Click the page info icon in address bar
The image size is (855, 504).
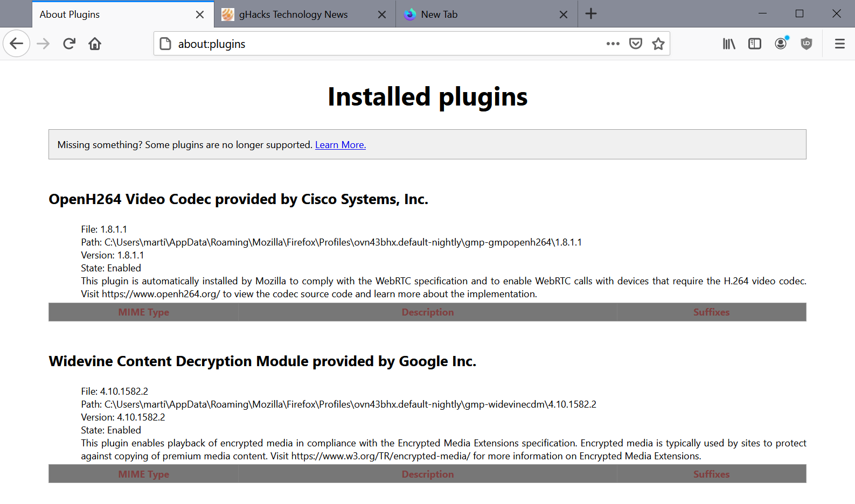(x=166, y=44)
